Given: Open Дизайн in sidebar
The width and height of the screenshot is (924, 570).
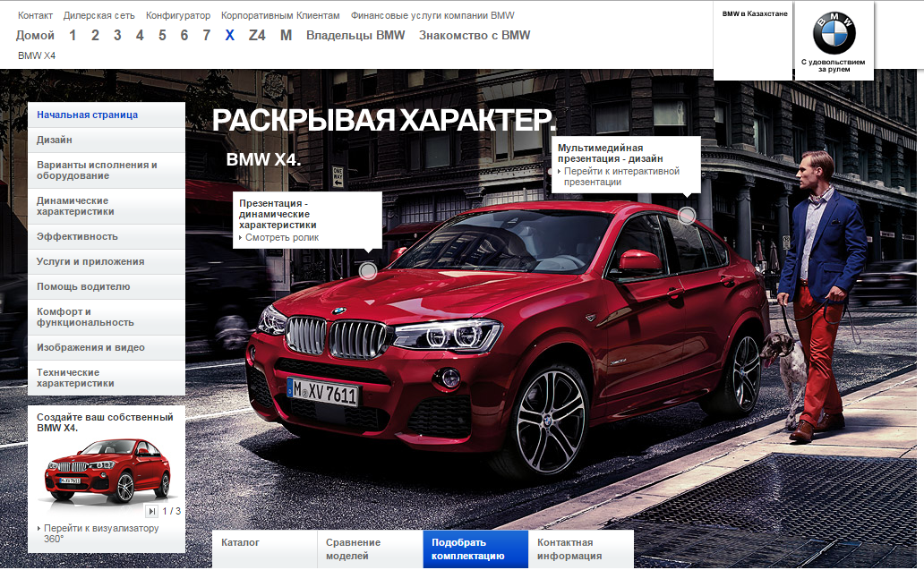Looking at the screenshot, I should (x=107, y=140).
